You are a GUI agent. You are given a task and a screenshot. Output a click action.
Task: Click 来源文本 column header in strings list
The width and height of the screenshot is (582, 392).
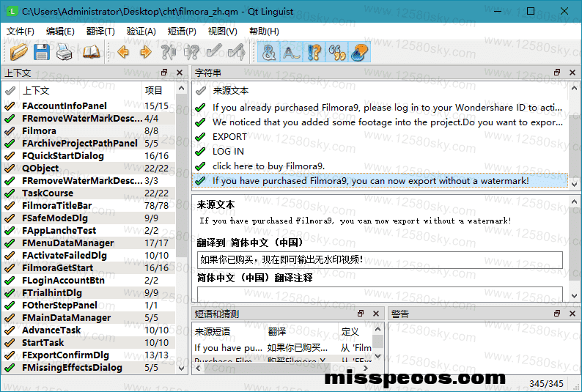388,91
